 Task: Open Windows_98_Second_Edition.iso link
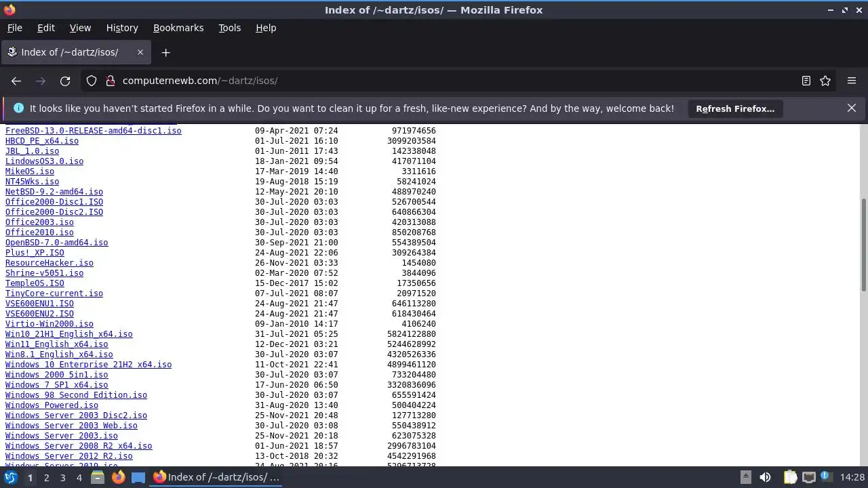(76, 395)
